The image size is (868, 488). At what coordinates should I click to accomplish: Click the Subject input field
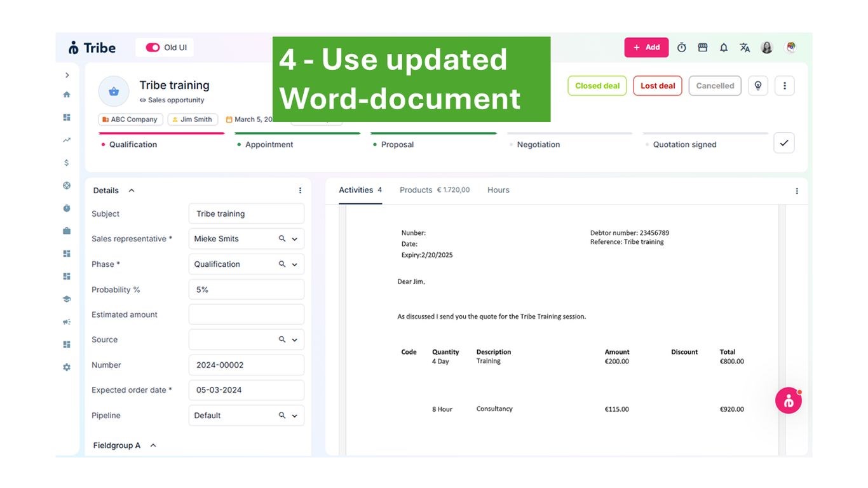click(247, 214)
